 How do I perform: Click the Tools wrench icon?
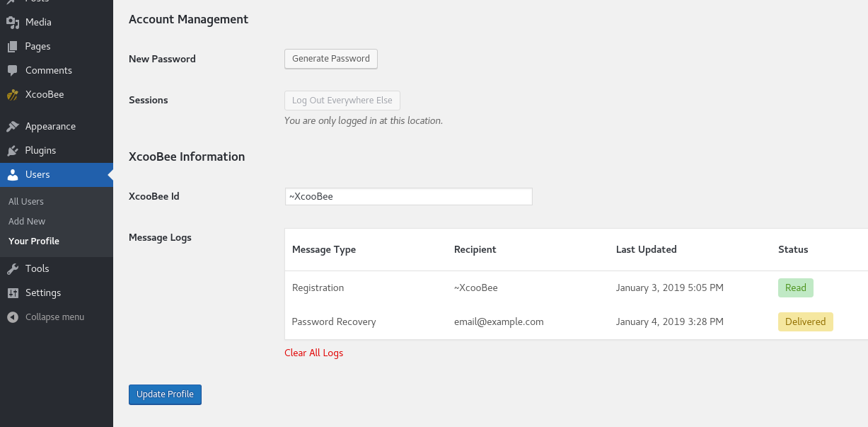pos(13,268)
